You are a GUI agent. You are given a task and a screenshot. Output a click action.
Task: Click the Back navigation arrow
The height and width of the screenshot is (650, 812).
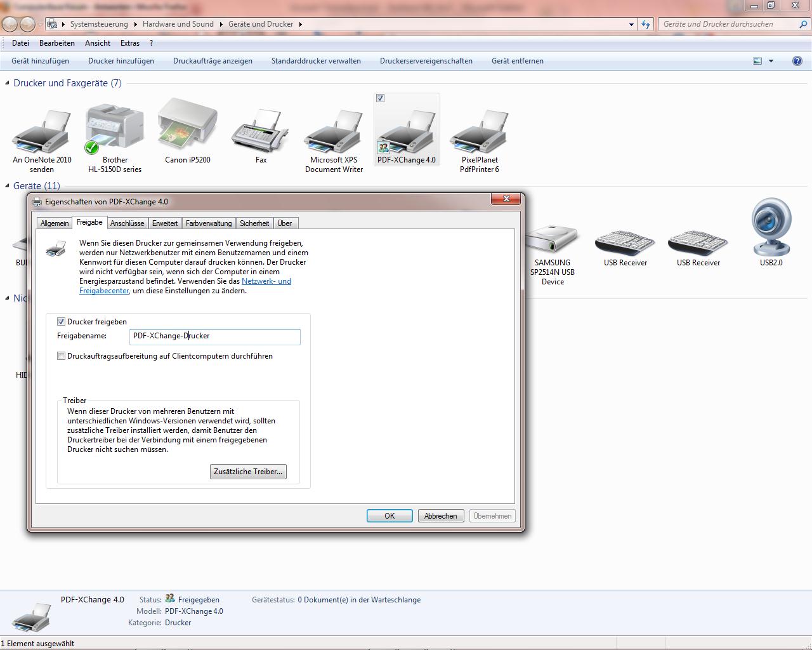pyautogui.click(x=10, y=24)
